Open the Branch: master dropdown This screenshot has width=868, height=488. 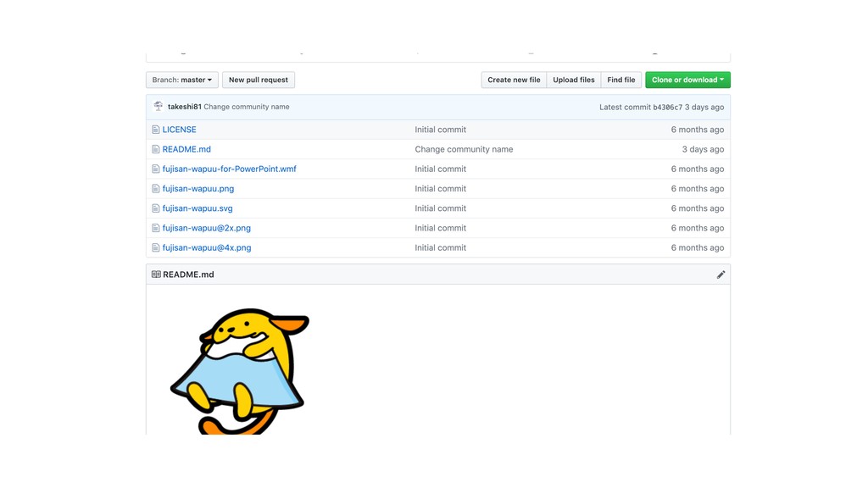(182, 80)
